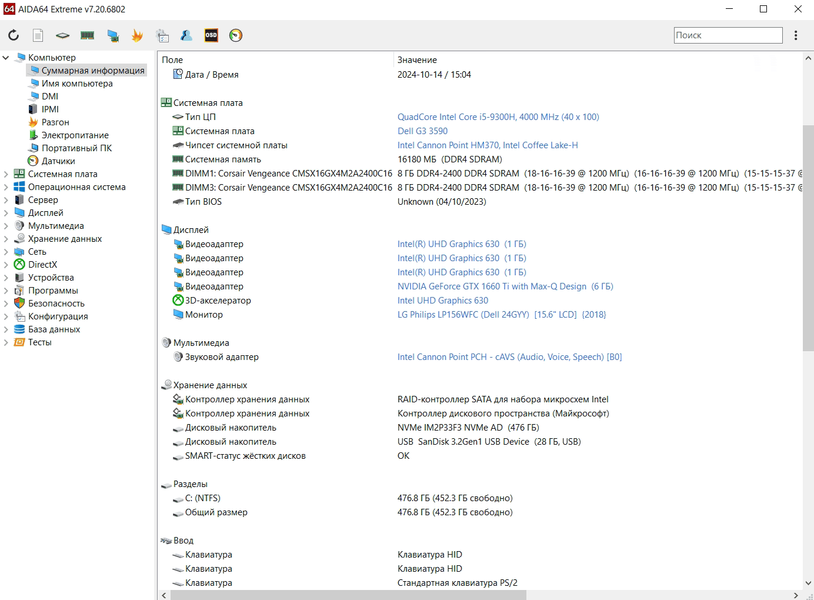Click the motherboard chip toolbar icon
814x600 pixels.
pos(62,35)
